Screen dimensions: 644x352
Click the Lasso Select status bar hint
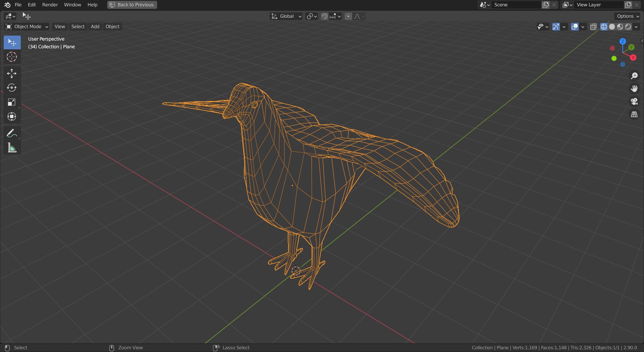coord(231,348)
